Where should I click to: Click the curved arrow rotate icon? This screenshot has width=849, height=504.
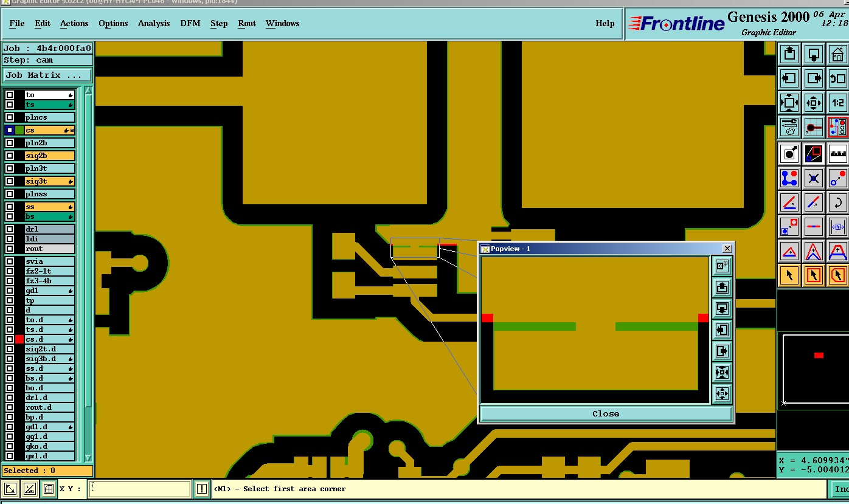(838, 202)
